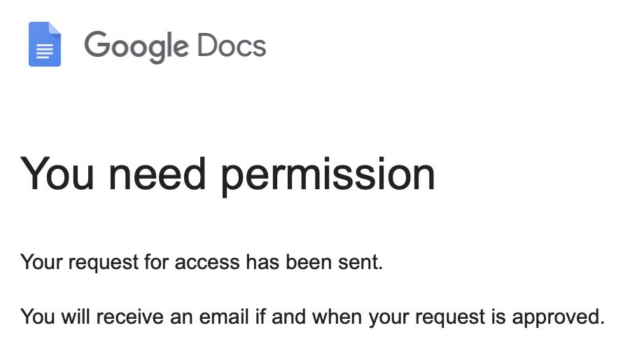This screenshot has width=644, height=363.
Task: Click the blue Google Docs file icon
Action: pyautogui.click(x=45, y=44)
